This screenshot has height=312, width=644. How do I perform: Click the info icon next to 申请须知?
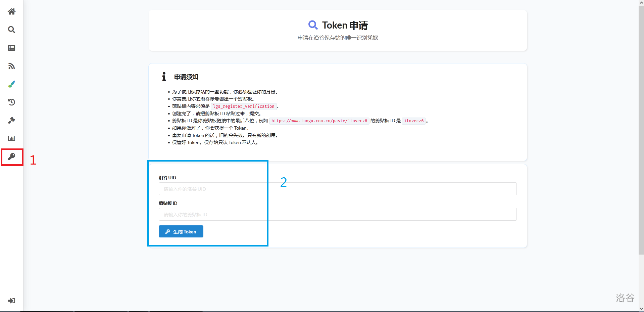[x=164, y=77]
